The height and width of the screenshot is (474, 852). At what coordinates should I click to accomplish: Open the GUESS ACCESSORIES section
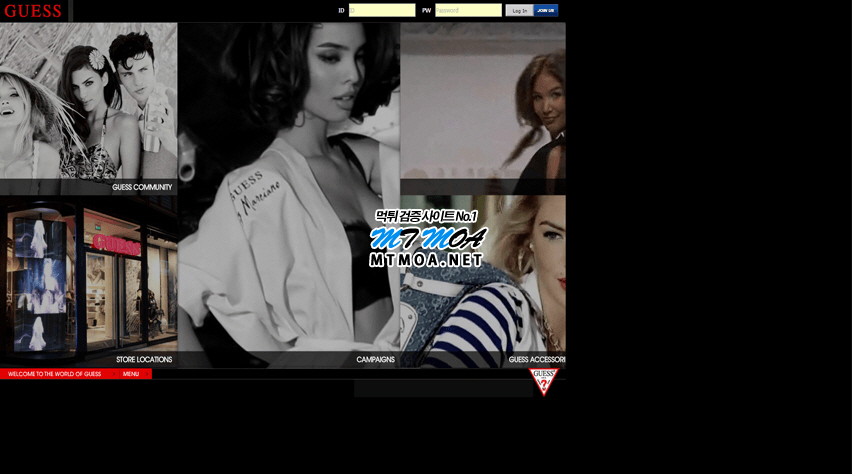537,359
